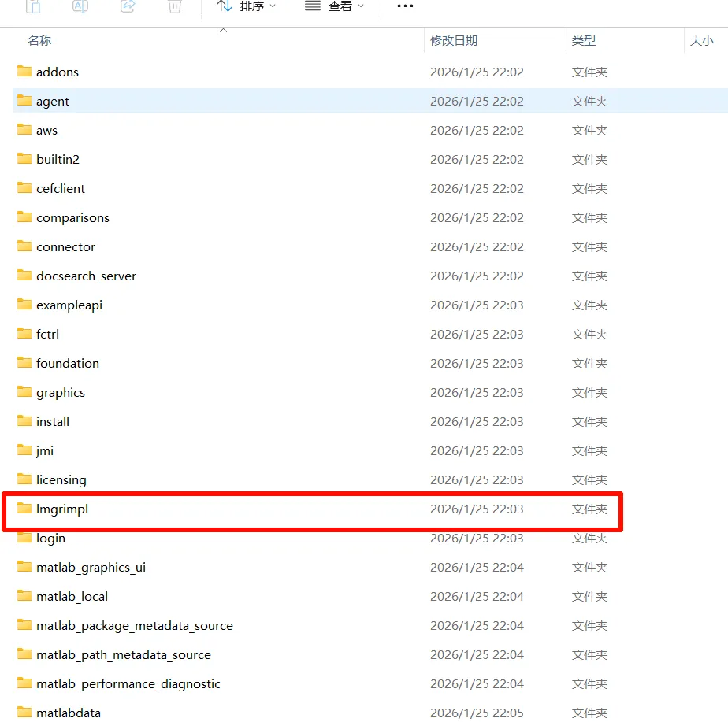
Task: Select the aws folder icon
Action: (x=24, y=130)
